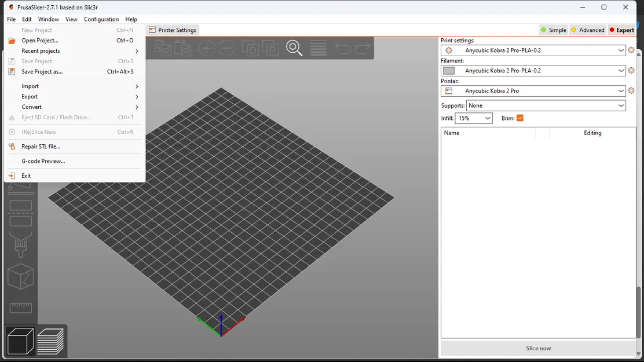The width and height of the screenshot is (644, 362).
Task: Select Advanced mode
Action: (588, 30)
